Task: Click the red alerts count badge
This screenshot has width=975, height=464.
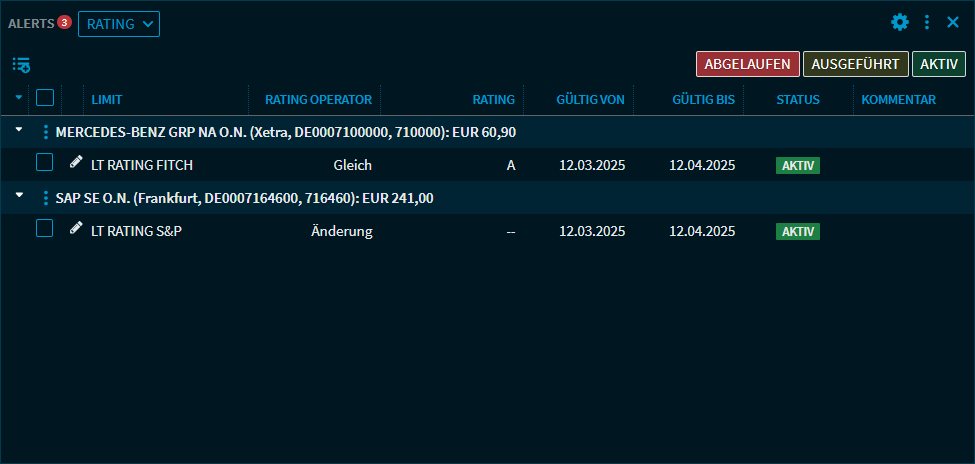Action: click(64, 22)
